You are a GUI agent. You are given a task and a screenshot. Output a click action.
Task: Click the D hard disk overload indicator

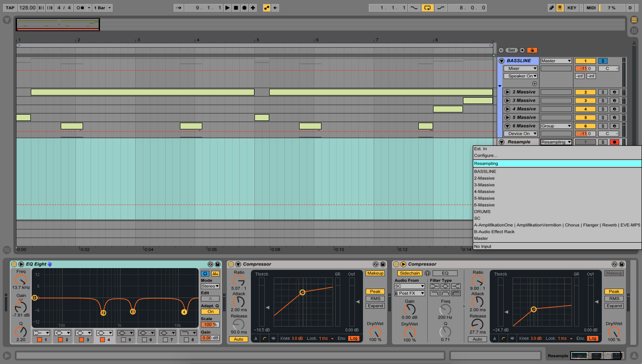click(630, 8)
